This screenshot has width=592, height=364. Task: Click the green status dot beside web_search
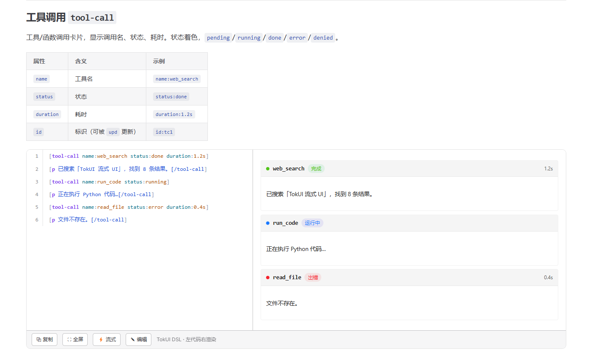point(268,169)
